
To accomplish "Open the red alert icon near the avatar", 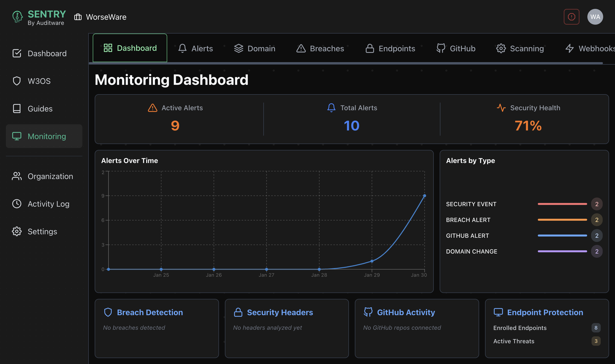I will tap(571, 17).
